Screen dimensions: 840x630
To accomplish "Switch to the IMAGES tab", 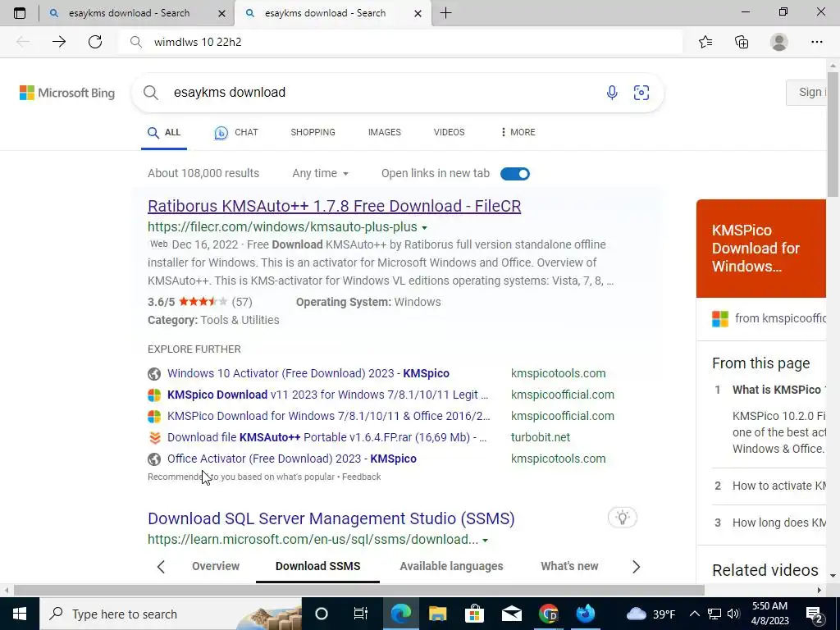I will coord(384,132).
